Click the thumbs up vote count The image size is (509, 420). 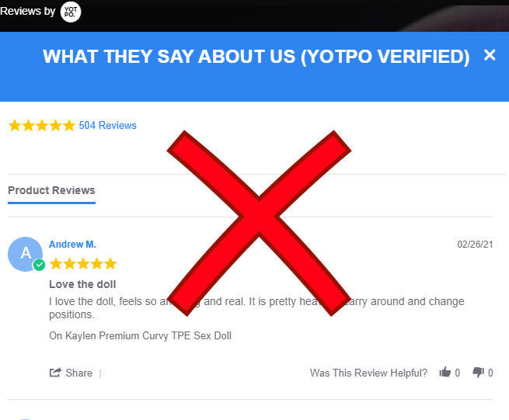(458, 373)
